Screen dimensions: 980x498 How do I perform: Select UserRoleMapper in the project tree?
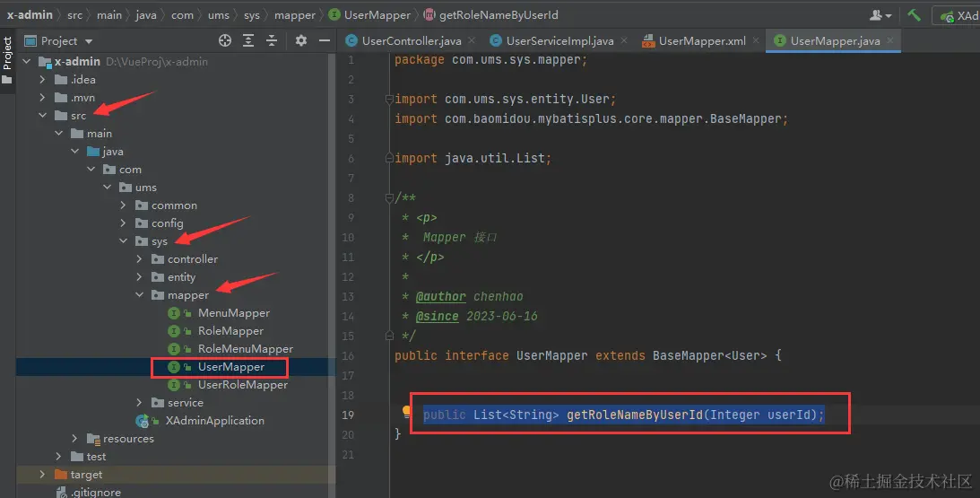(242, 385)
